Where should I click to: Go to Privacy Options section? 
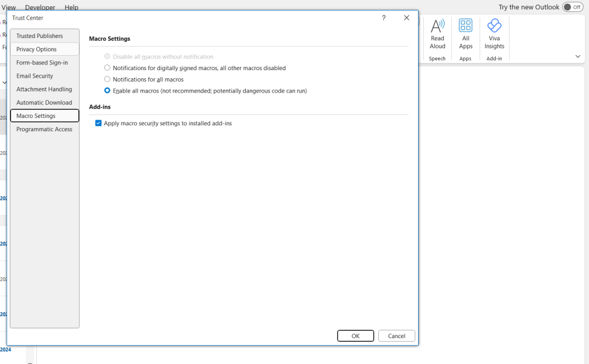pos(37,49)
